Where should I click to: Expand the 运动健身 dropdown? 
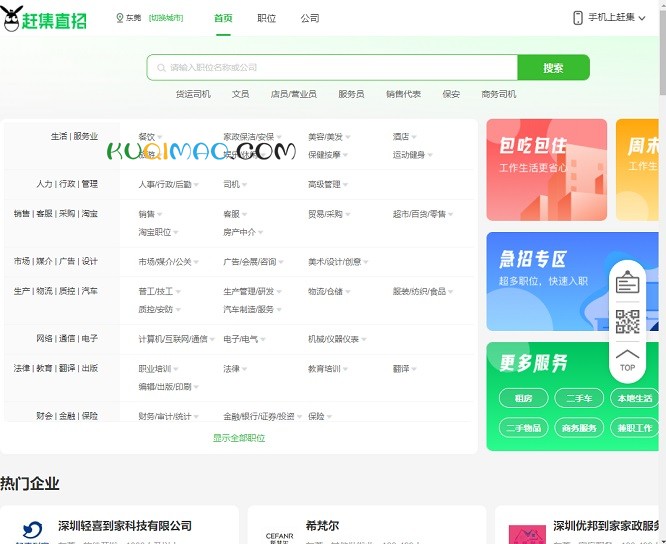[x=412, y=155]
